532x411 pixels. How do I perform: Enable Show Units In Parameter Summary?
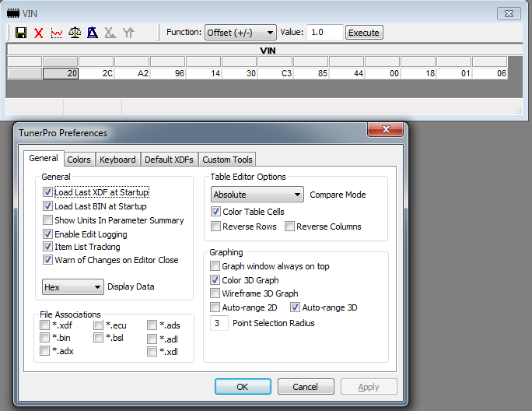click(48, 220)
